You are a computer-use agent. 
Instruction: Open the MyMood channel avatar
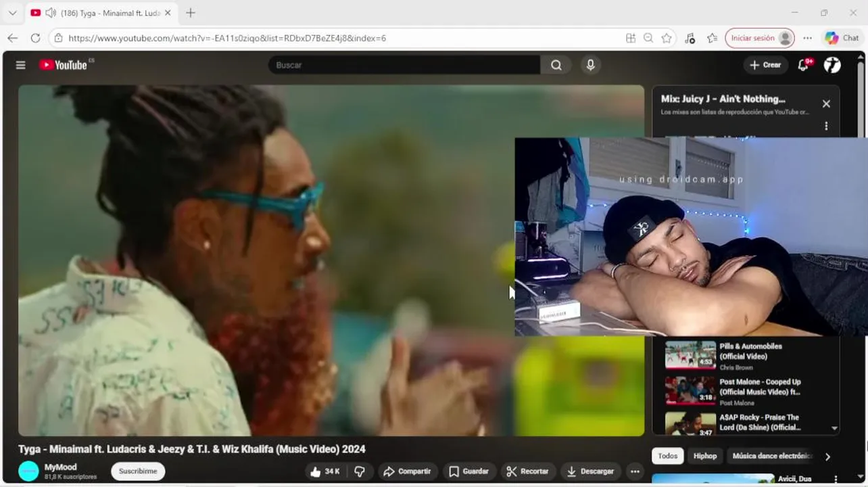point(28,471)
